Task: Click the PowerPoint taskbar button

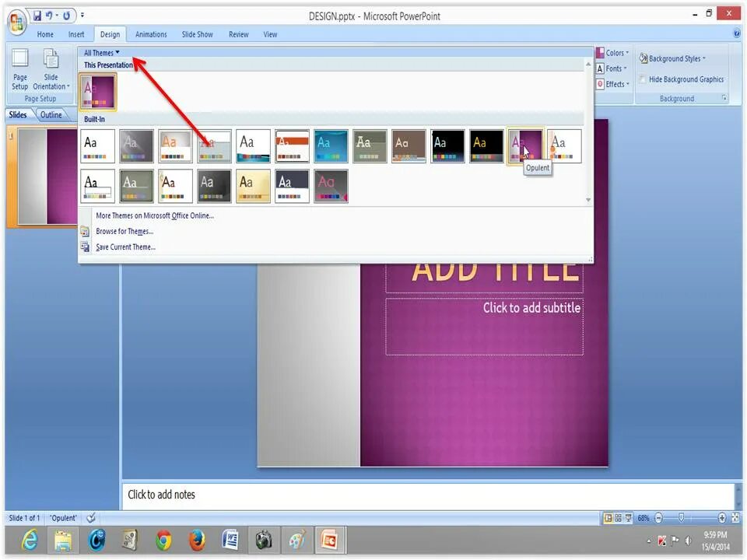Action: (x=330, y=541)
